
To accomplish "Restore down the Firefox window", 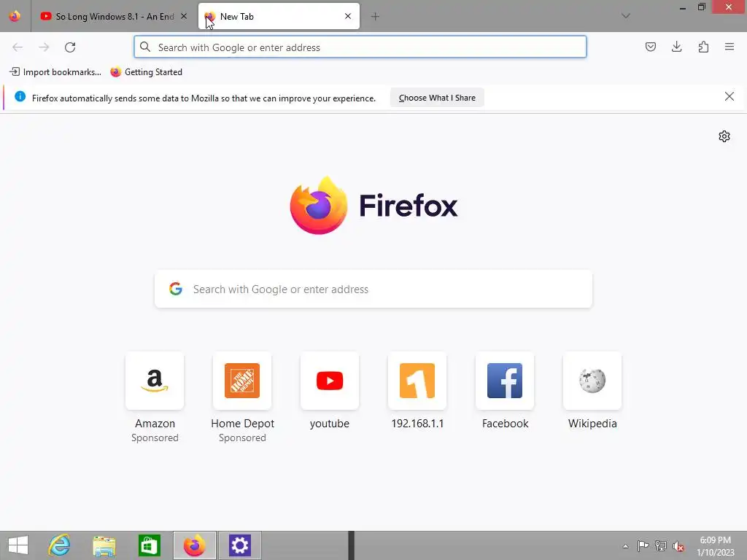I will coord(701,7).
